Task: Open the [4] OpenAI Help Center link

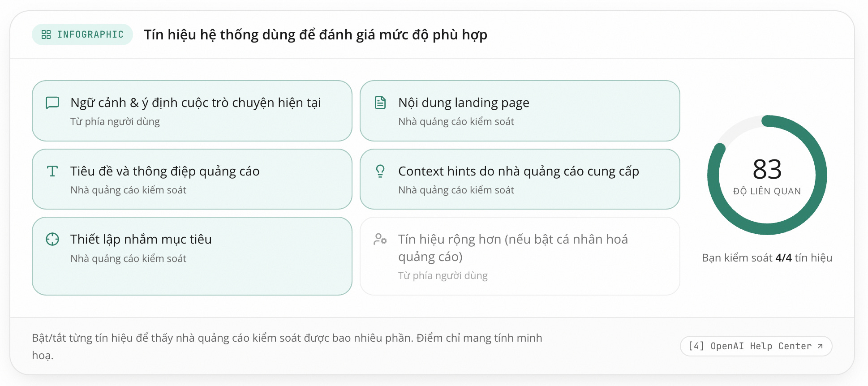Action: 756,346
